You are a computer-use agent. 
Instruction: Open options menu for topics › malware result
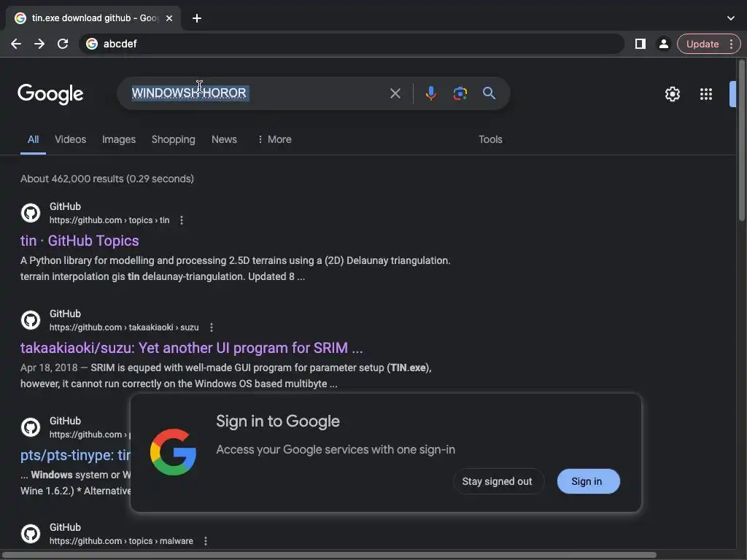206,542
